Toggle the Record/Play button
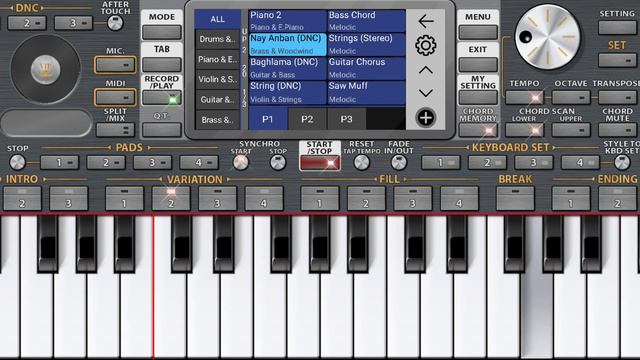This screenshot has height=360, width=640. (162, 98)
